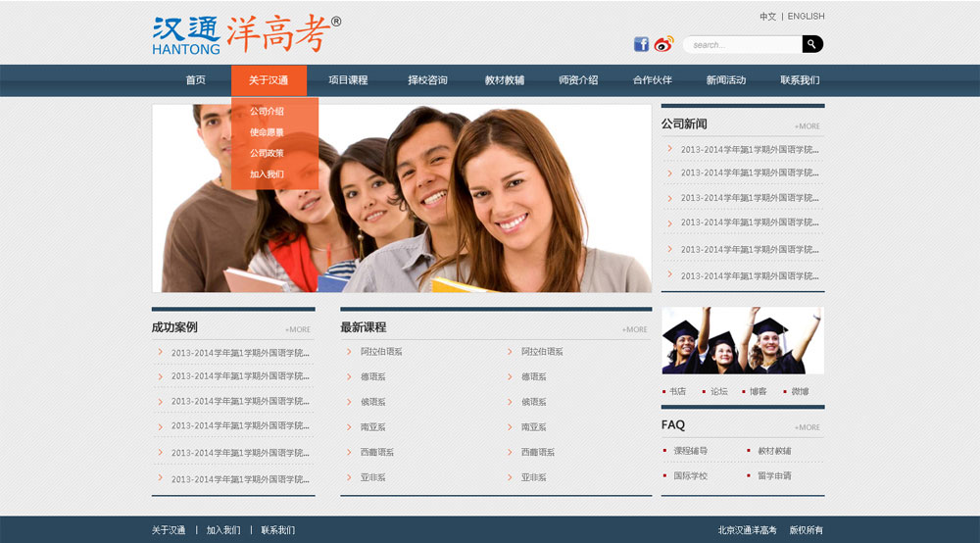
Task: Open the 书店 link
Action: pyautogui.click(x=677, y=391)
